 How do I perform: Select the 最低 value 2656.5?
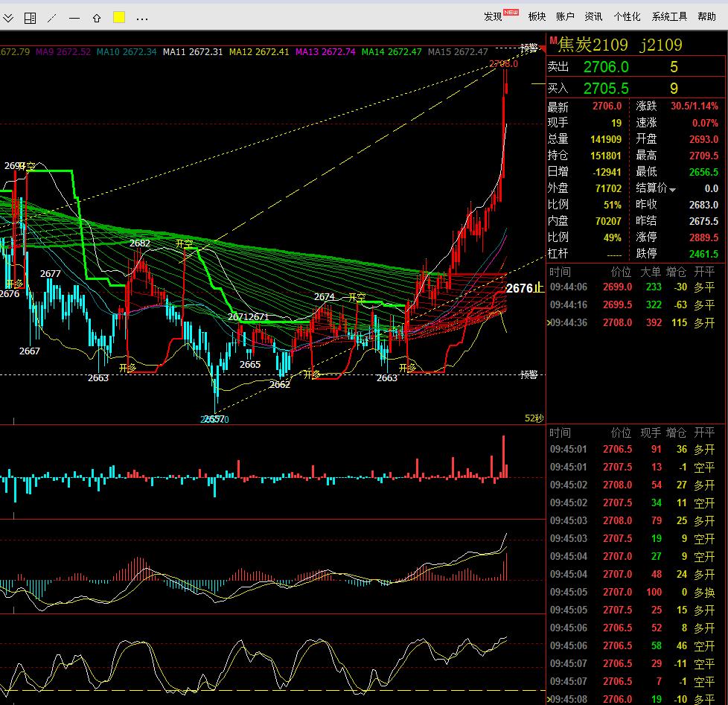(703, 172)
